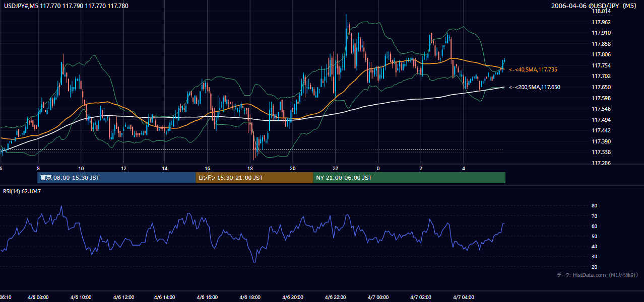
Task: Click the '4/6 18:00' date axis label
Action: (249, 297)
